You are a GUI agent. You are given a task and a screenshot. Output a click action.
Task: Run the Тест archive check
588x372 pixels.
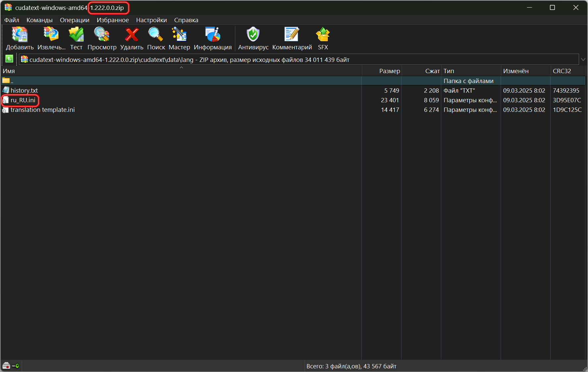76,38
